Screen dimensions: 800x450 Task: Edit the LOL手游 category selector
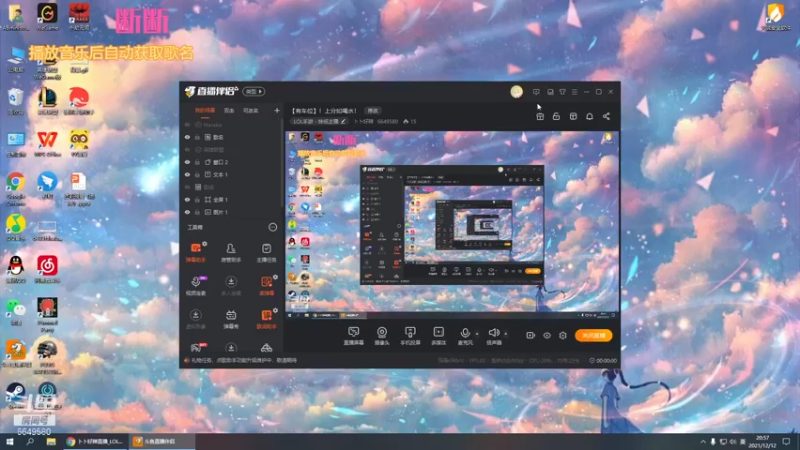[x=319, y=121]
